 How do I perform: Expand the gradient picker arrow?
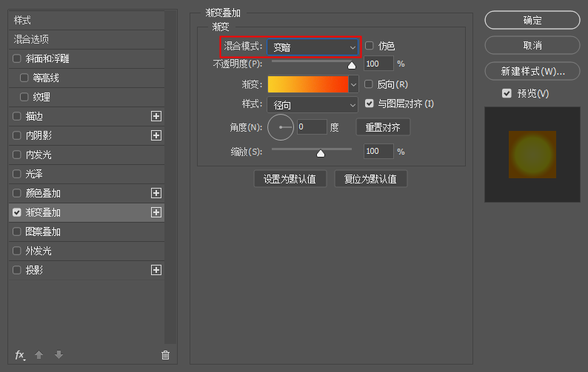pos(353,84)
